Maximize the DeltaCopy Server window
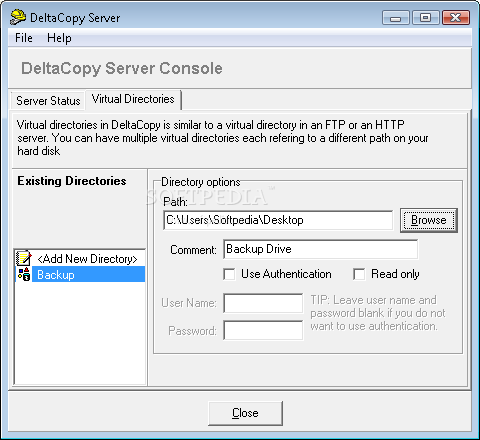Image resolution: width=480 pixels, height=440 pixels. (425, 17)
